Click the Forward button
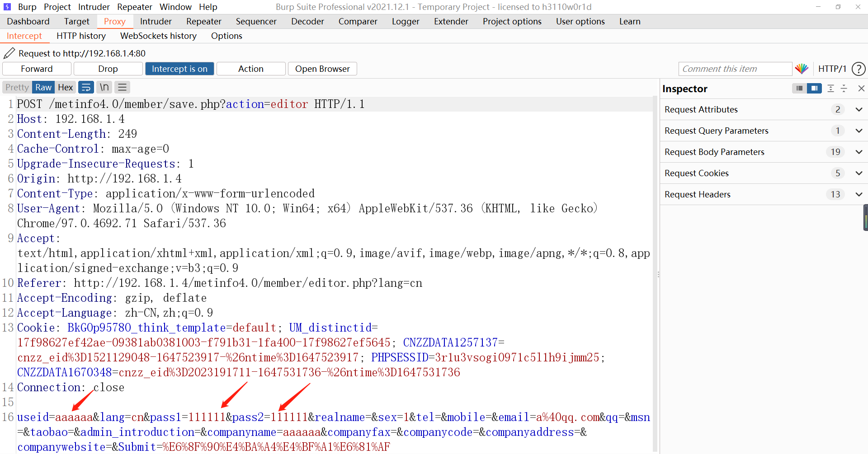 (x=37, y=69)
